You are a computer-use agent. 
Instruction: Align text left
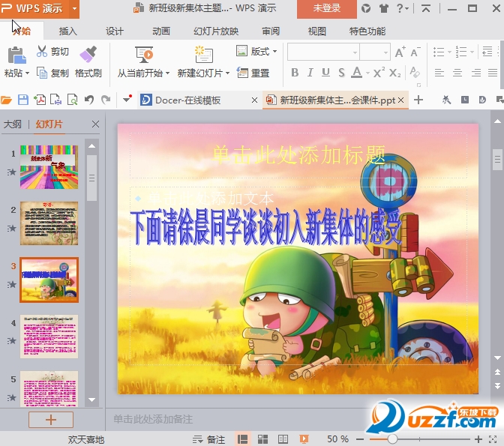tap(439, 73)
